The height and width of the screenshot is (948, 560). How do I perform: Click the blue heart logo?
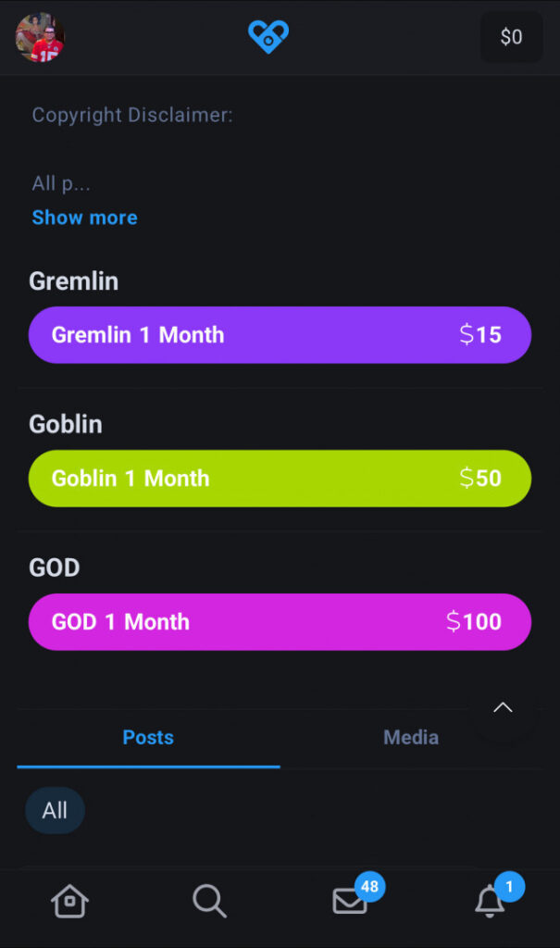tap(268, 37)
